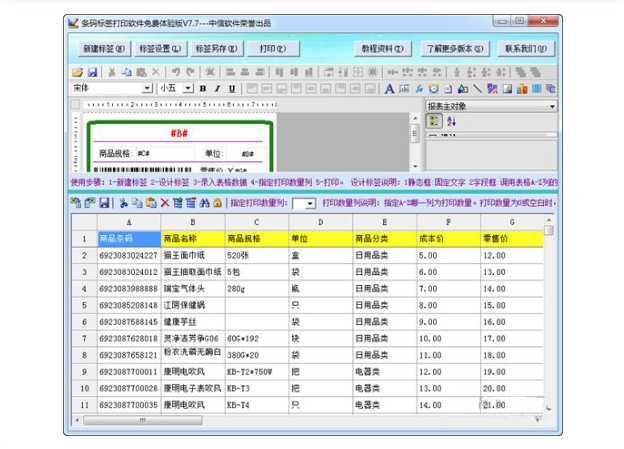
Task: Save spreadsheet data with floppy icon
Action: pyautogui.click(x=104, y=203)
